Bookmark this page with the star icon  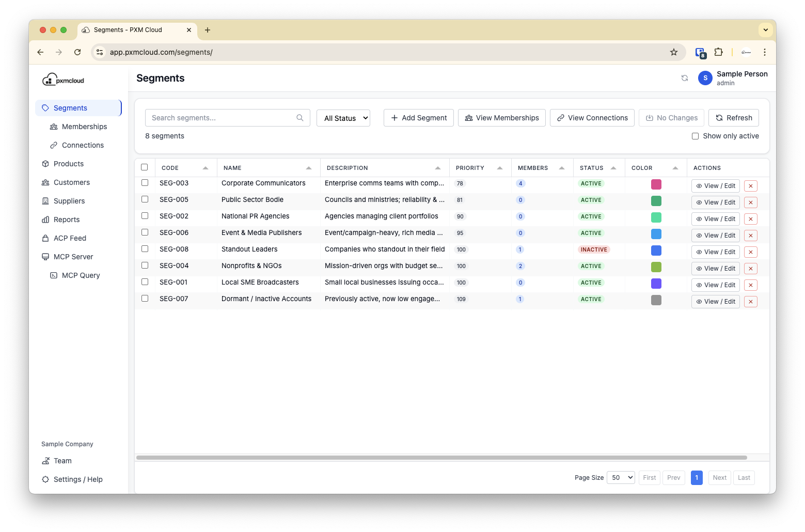click(674, 52)
